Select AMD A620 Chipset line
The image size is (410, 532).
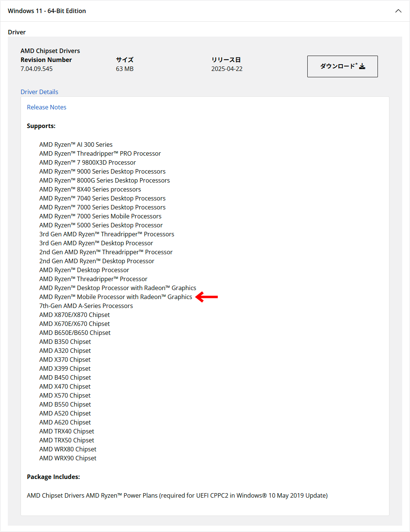pos(65,422)
